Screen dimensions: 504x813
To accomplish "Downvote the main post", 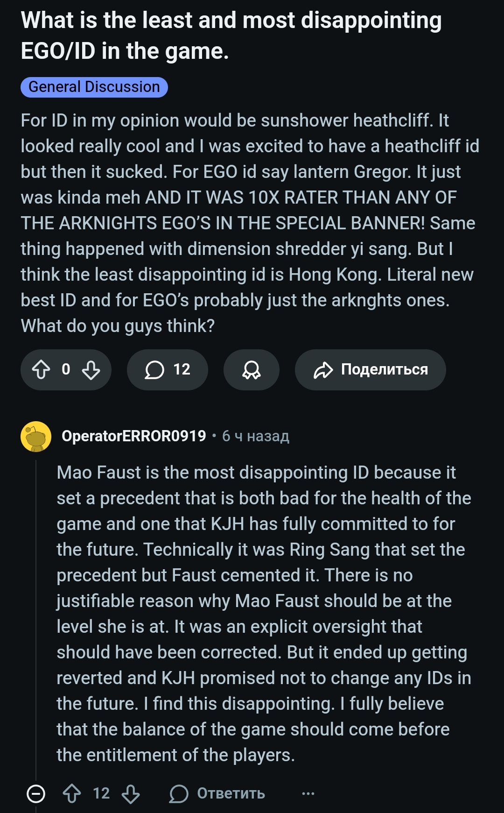I will [x=91, y=370].
